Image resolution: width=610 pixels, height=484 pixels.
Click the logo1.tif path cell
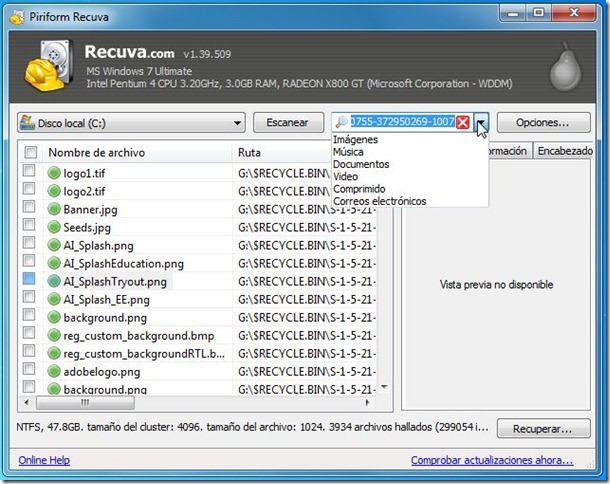point(283,173)
